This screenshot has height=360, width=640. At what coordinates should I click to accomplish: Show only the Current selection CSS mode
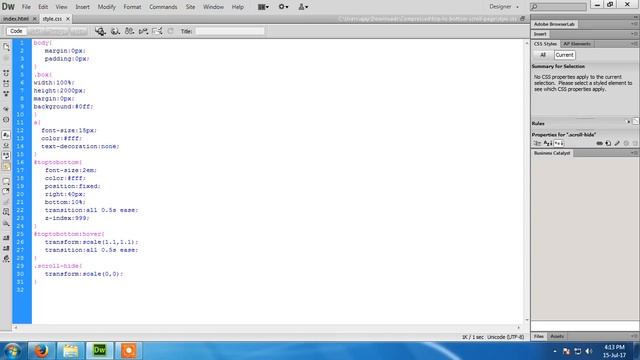coord(564,55)
